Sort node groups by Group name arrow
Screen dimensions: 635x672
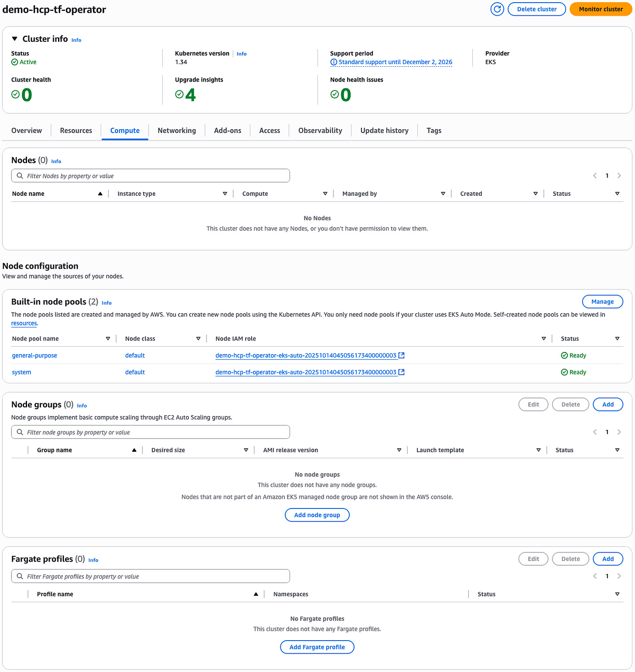coord(134,450)
